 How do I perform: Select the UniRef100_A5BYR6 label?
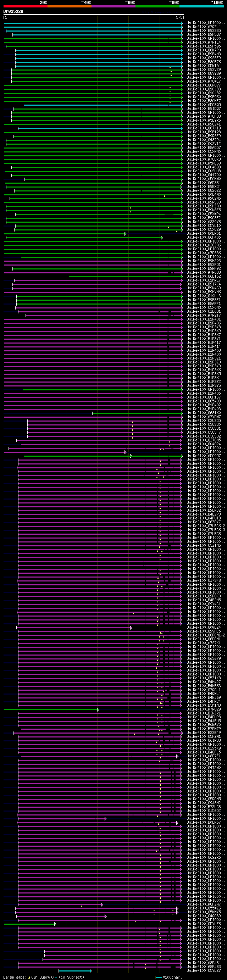(203, 121)
